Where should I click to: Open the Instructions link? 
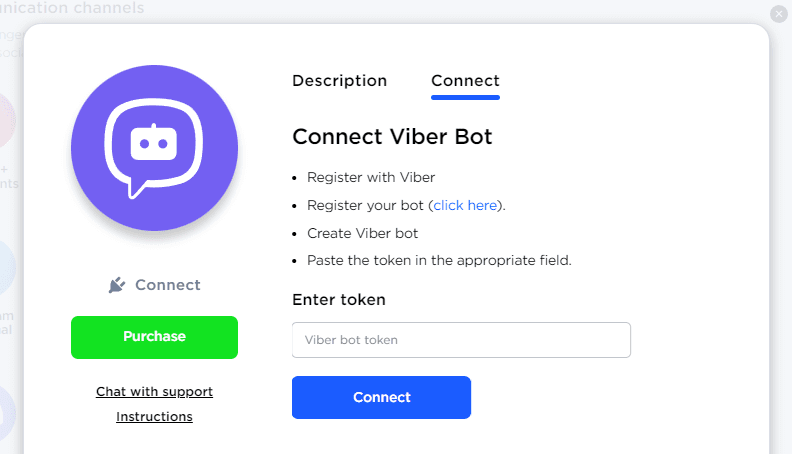point(154,416)
